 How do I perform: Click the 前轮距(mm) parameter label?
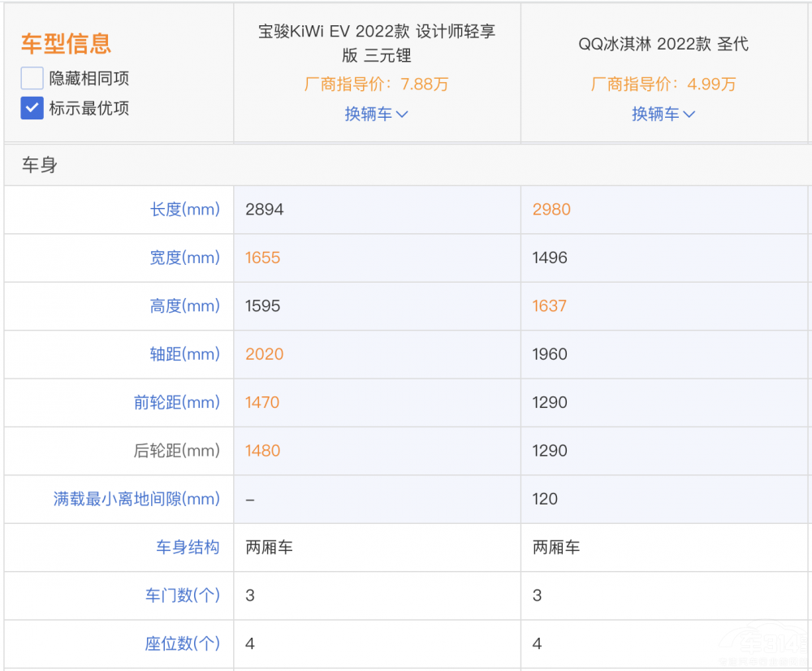pyautogui.click(x=177, y=403)
